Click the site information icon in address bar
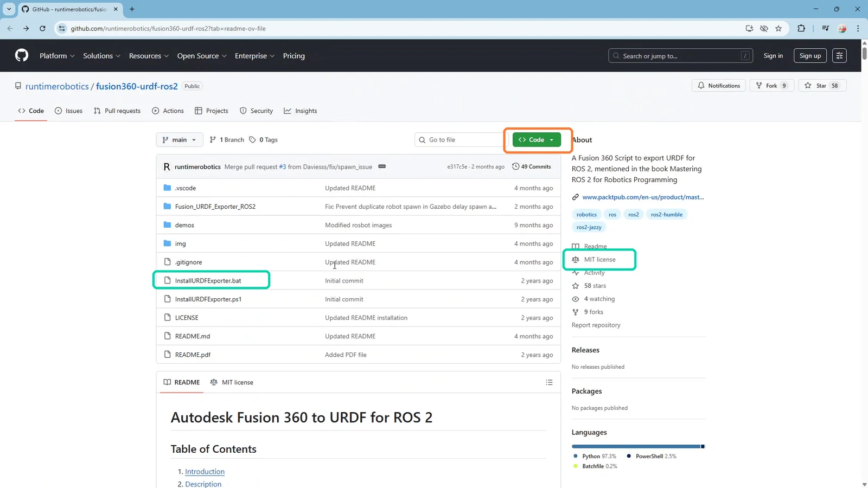 pyautogui.click(x=62, y=28)
